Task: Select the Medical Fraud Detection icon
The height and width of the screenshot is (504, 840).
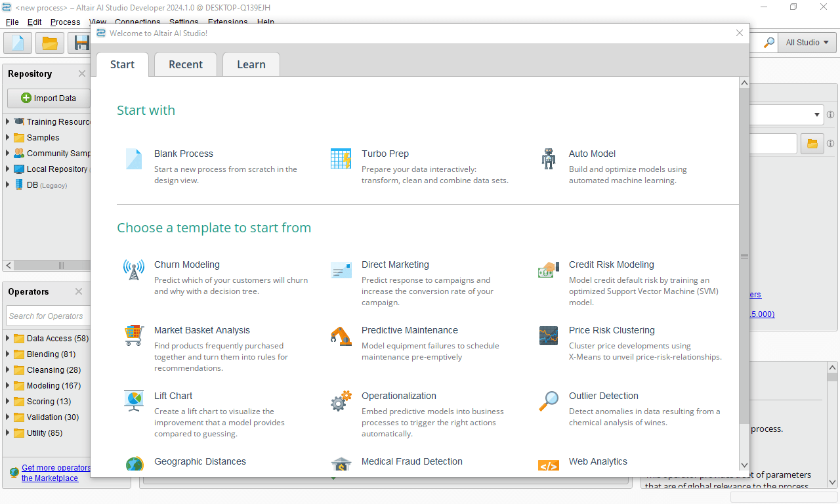Action: tap(341, 465)
